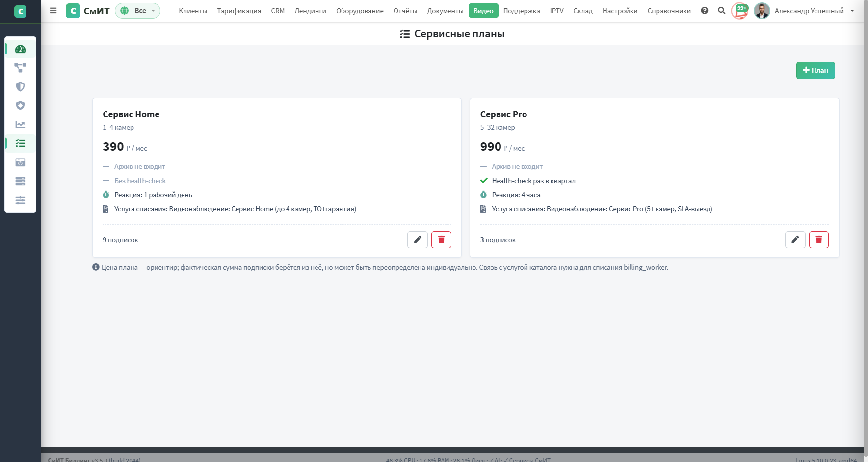Open chat notifications with 99+ badge
868x462 pixels.
tap(740, 11)
